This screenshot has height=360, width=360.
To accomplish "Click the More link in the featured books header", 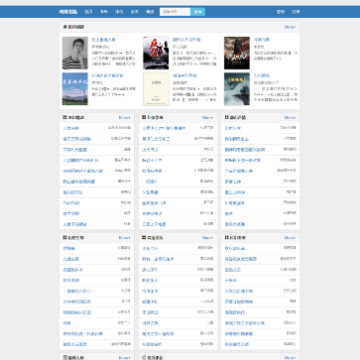I will tap(290, 27).
